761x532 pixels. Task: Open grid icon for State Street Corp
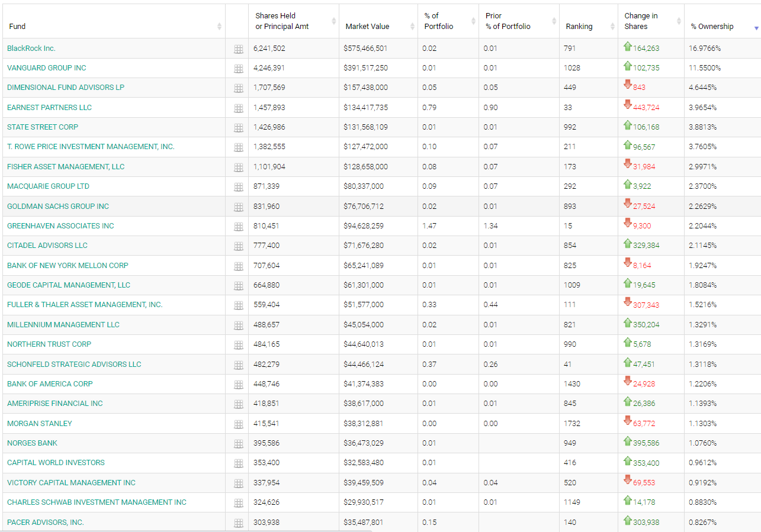click(239, 128)
